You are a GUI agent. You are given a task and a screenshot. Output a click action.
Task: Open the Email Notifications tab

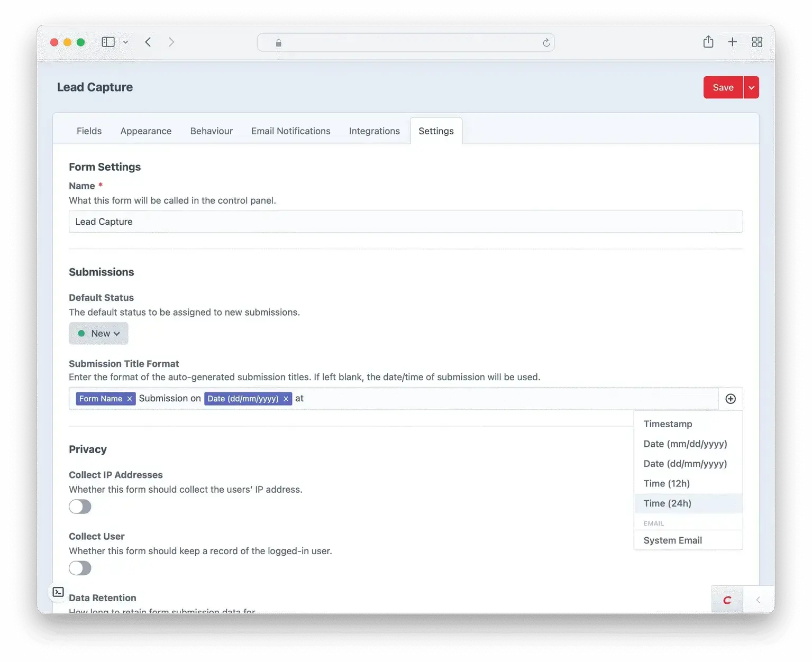(290, 131)
